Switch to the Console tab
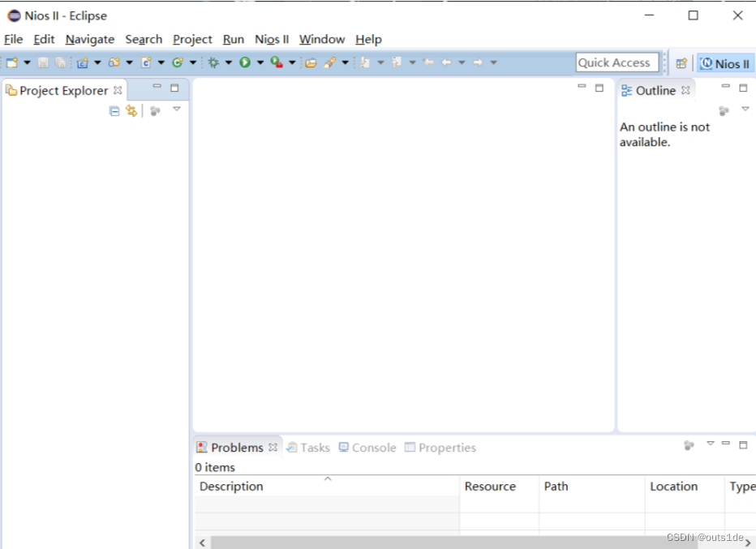 pyautogui.click(x=367, y=448)
